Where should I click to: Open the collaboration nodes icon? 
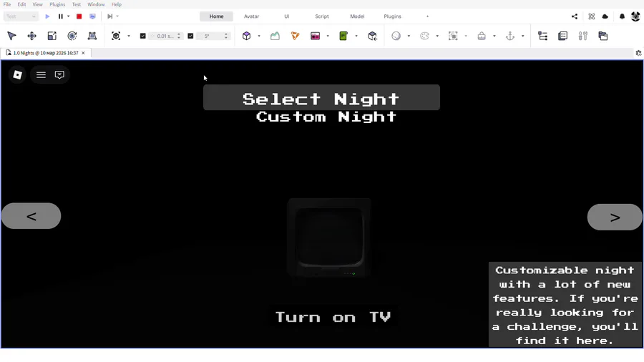point(592,16)
